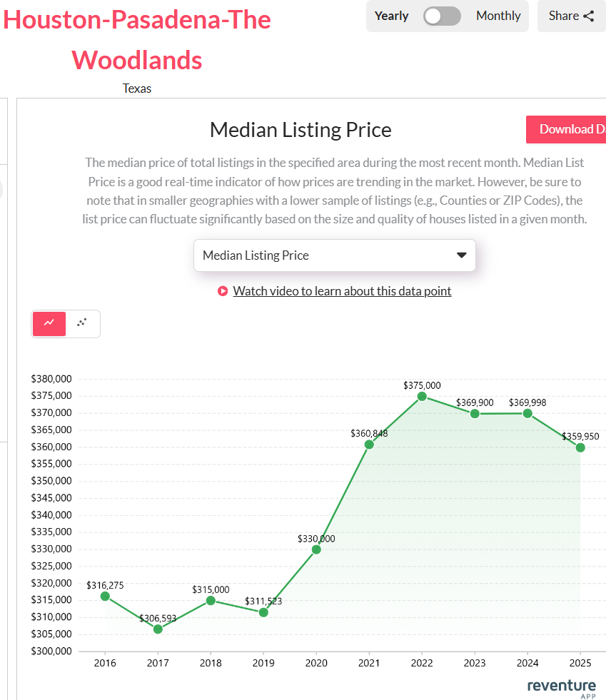Click the 2020 data point at $330,000
Viewport: 606px width, 700px height.
[316, 549]
